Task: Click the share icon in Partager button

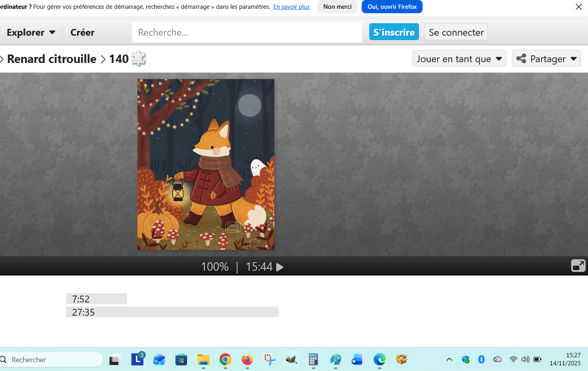Action: tap(521, 59)
